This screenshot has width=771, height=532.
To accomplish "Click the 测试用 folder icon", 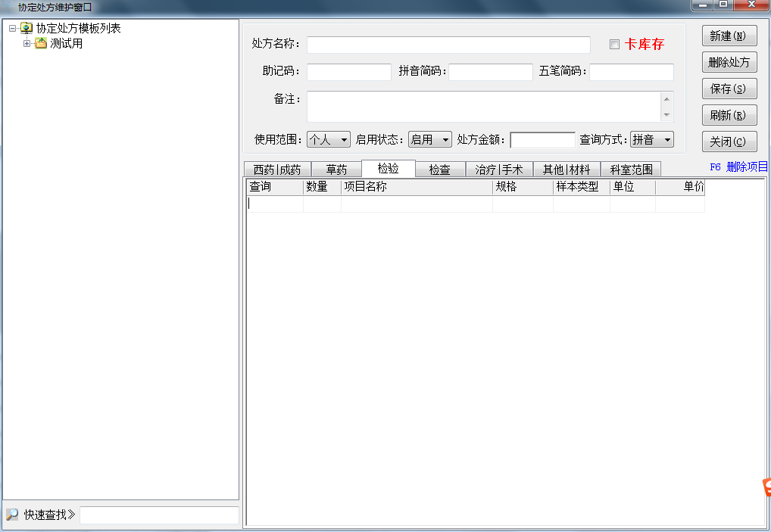I will [x=41, y=43].
